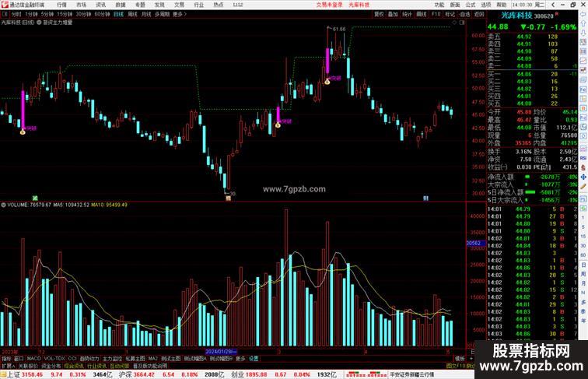
Task: Click the 2024/01/29 date marker on timeline
Action: [x=221, y=352]
